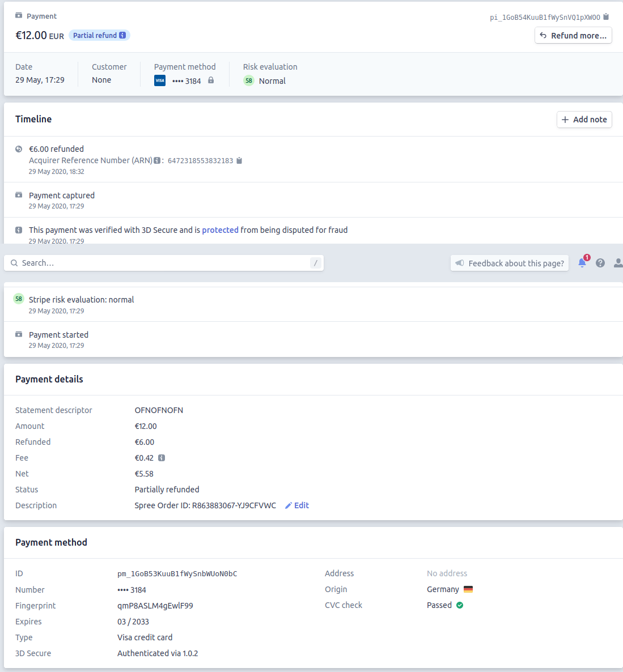Select Authenticated via 1.0.2 text

158,653
